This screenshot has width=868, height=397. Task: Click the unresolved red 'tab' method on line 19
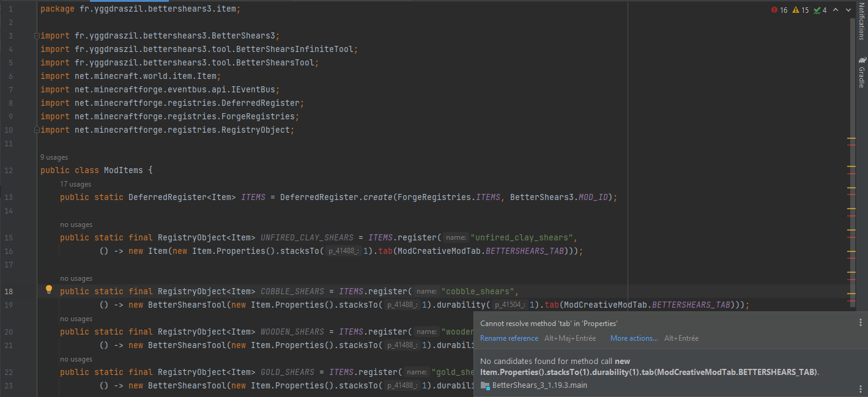(552, 305)
